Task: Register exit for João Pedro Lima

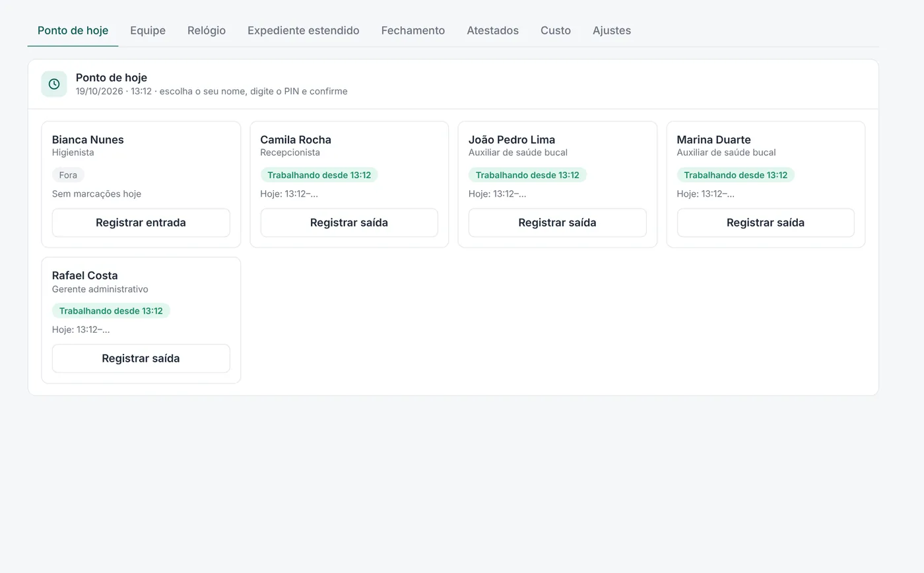Action: (558, 222)
